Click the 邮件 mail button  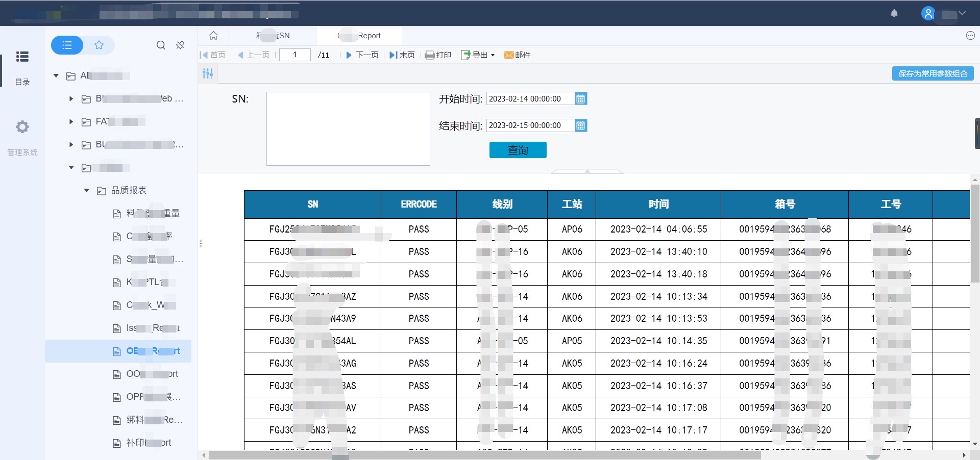tap(517, 55)
